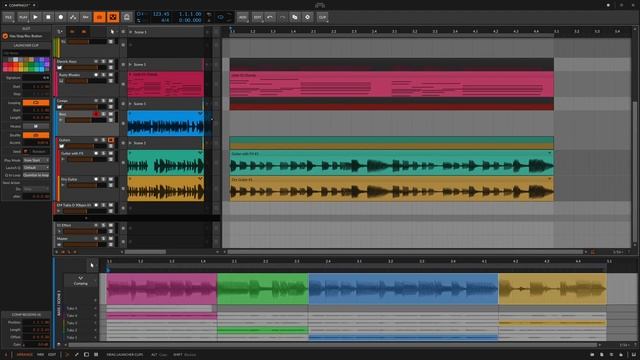Expand the Comping lane chevron

click(x=80, y=278)
